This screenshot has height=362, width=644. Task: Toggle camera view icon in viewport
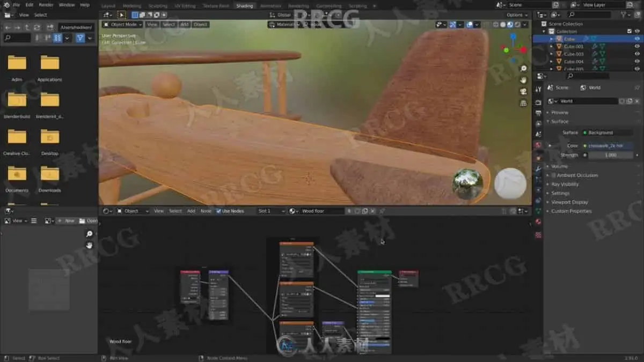pos(523,92)
